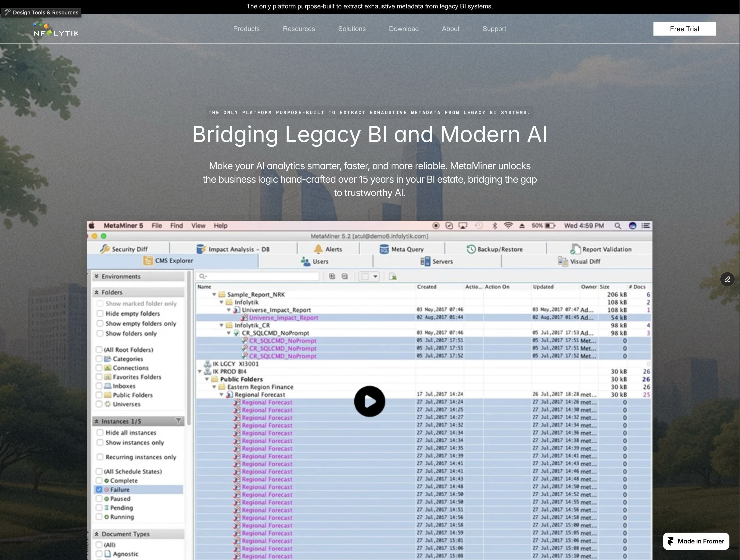
Task: Collapse the Folders panel
Action: [x=97, y=292]
